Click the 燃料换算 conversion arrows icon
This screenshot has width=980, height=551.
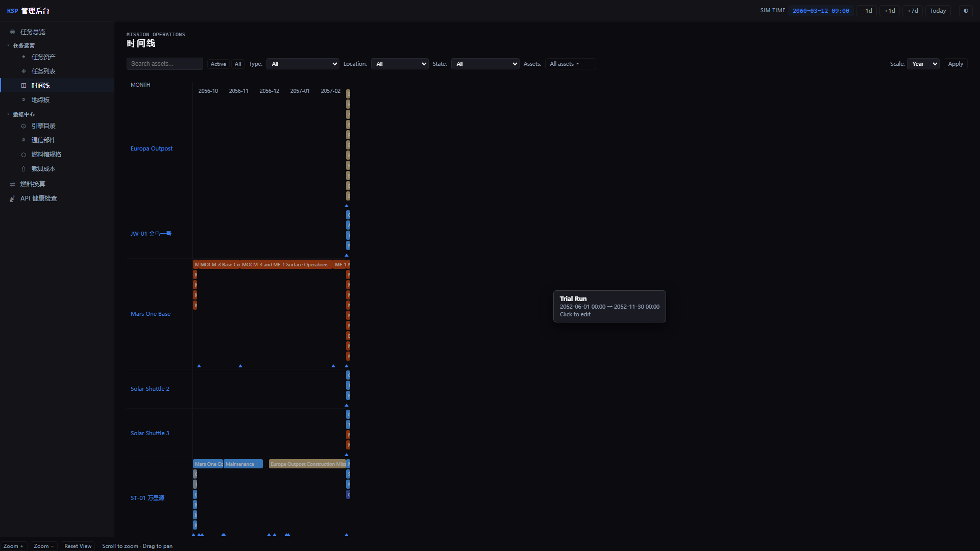(12, 184)
